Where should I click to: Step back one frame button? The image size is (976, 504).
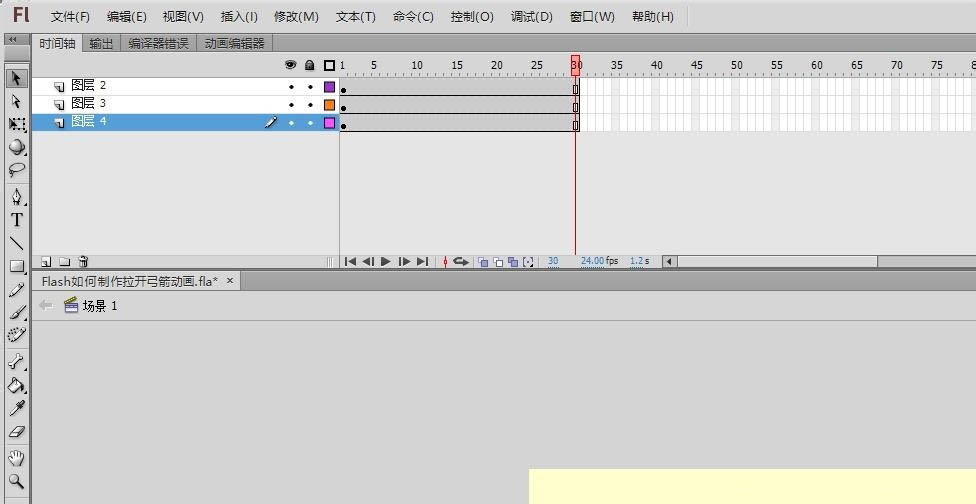click(368, 261)
